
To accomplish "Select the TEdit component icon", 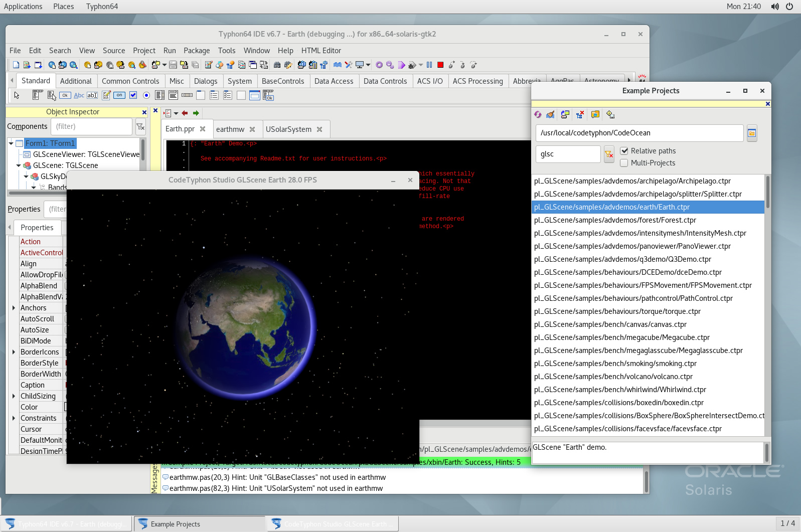I will click(x=92, y=95).
